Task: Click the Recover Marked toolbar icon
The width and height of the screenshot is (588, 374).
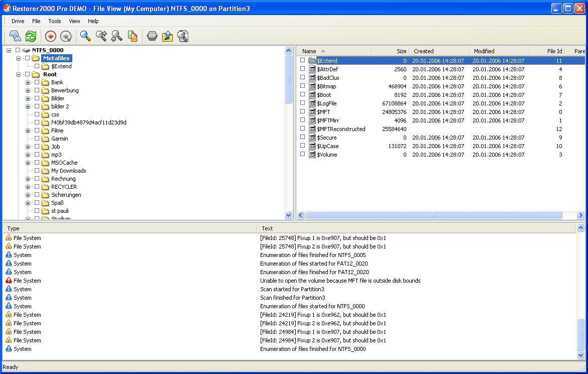Action: point(66,36)
